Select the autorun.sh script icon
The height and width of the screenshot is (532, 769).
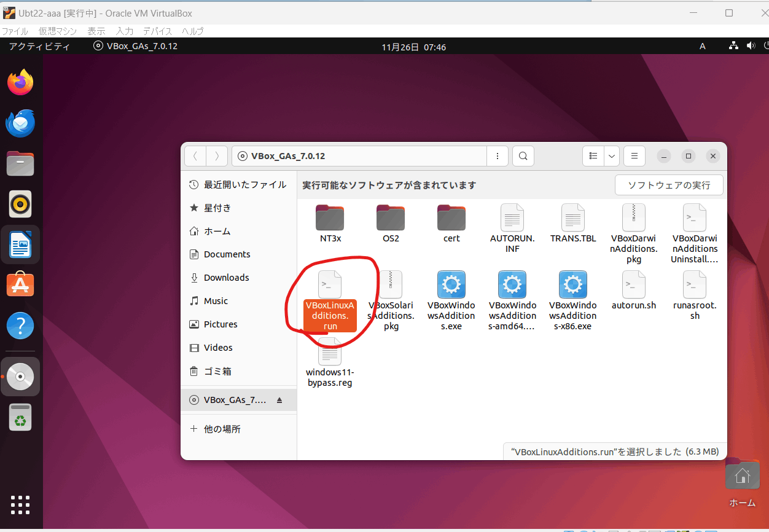[634, 284]
